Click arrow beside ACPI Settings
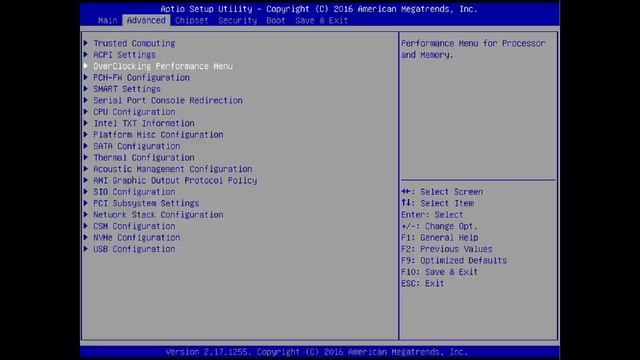The width and height of the screenshot is (640, 360). [86, 54]
